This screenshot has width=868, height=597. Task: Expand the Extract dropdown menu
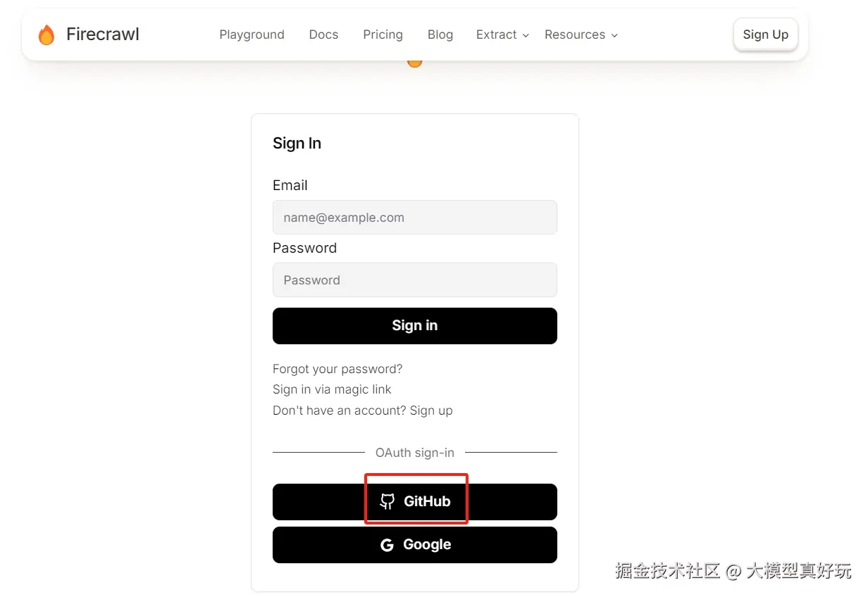click(x=502, y=34)
